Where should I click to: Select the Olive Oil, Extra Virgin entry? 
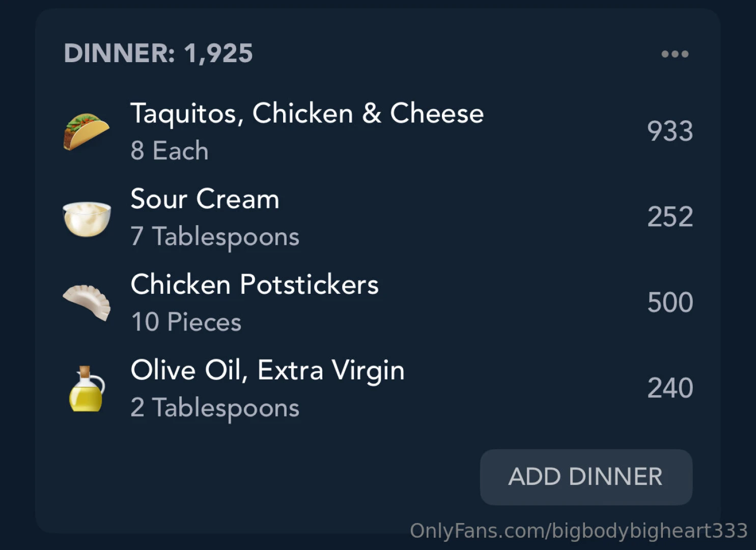coord(267,370)
